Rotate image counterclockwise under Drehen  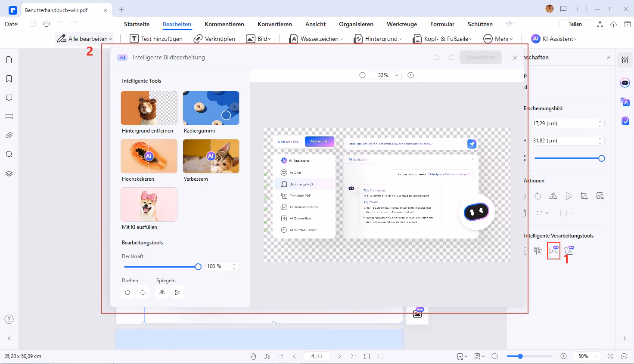(127, 293)
